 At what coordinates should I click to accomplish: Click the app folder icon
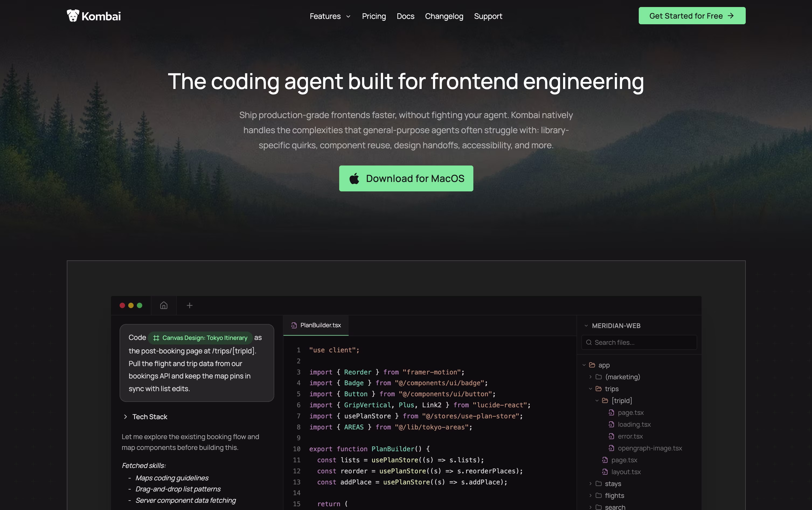(592, 365)
